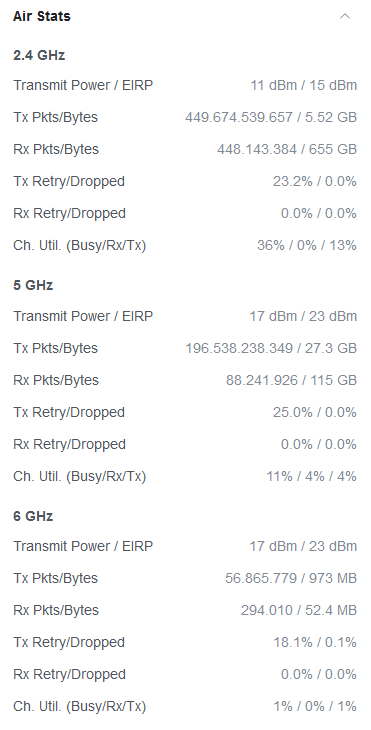Viewport: 371px width, 730px height.
Task: Click the 25.0% / 0.0% retry value
Action: [315, 412]
